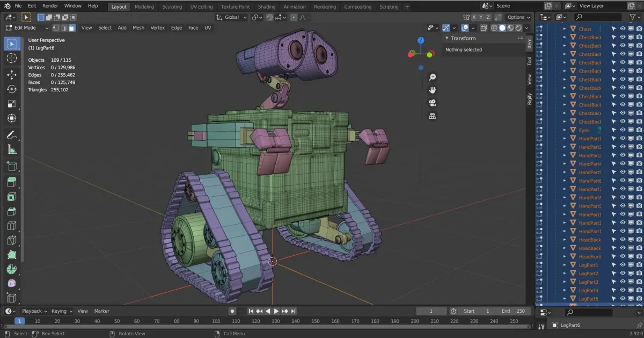The width and height of the screenshot is (644, 338).
Task: Switch perspective/orthographic grid gizmo icon
Action: (x=433, y=116)
